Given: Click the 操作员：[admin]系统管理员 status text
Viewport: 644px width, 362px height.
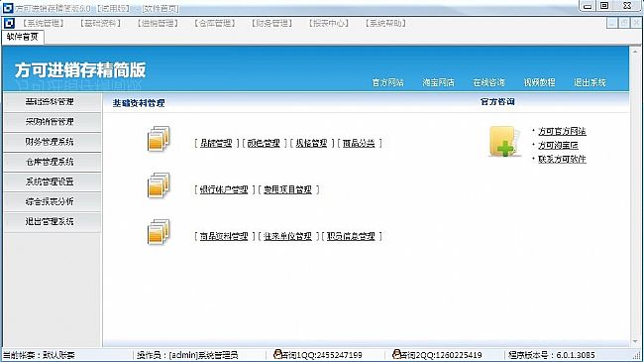Looking at the screenshot, I should pos(187,355).
